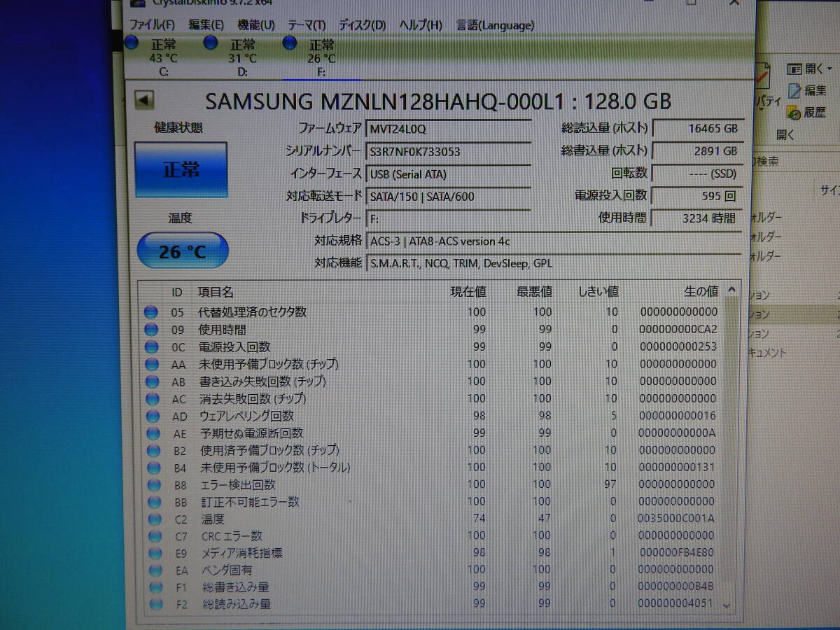Open the テーマ(T) menu
The width and height of the screenshot is (840, 630).
307,25
